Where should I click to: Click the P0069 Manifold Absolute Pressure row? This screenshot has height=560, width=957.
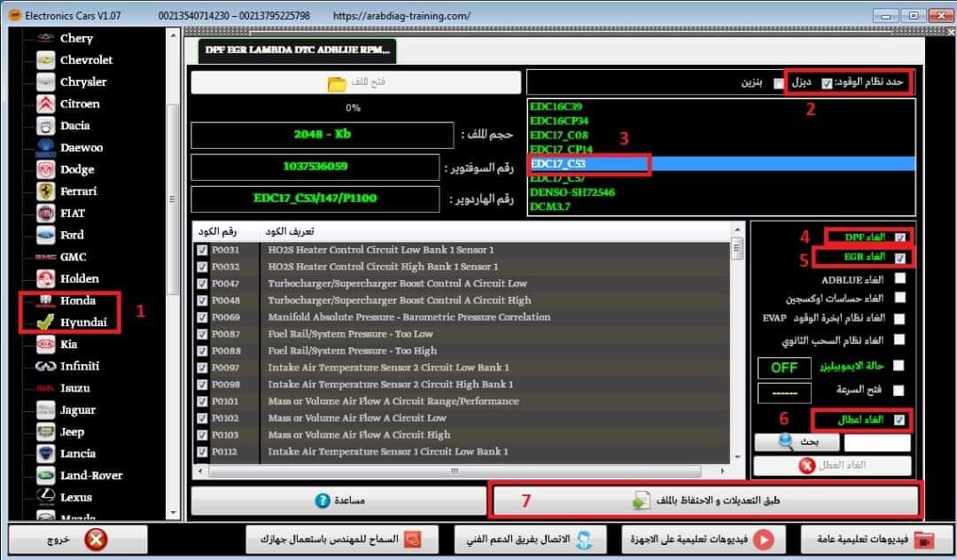[462, 317]
